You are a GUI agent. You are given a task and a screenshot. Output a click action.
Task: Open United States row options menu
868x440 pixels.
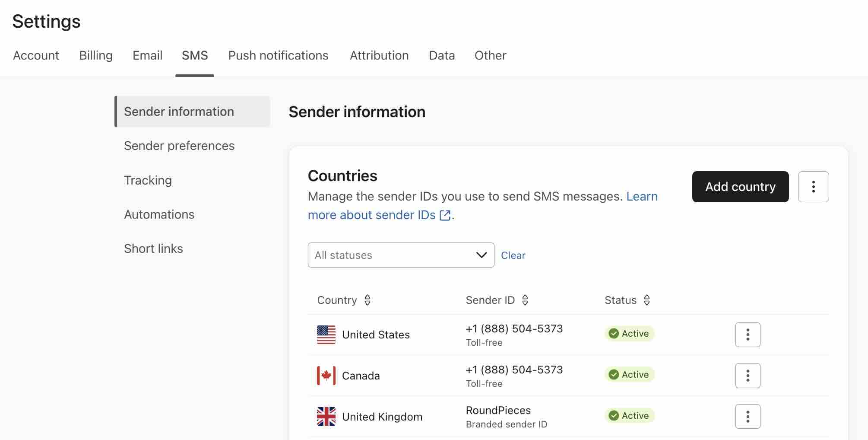748,335
